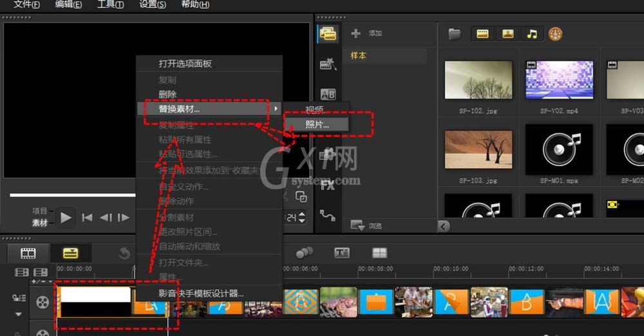Toggle the show videos filter
The image size is (644, 336).
(482, 33)
